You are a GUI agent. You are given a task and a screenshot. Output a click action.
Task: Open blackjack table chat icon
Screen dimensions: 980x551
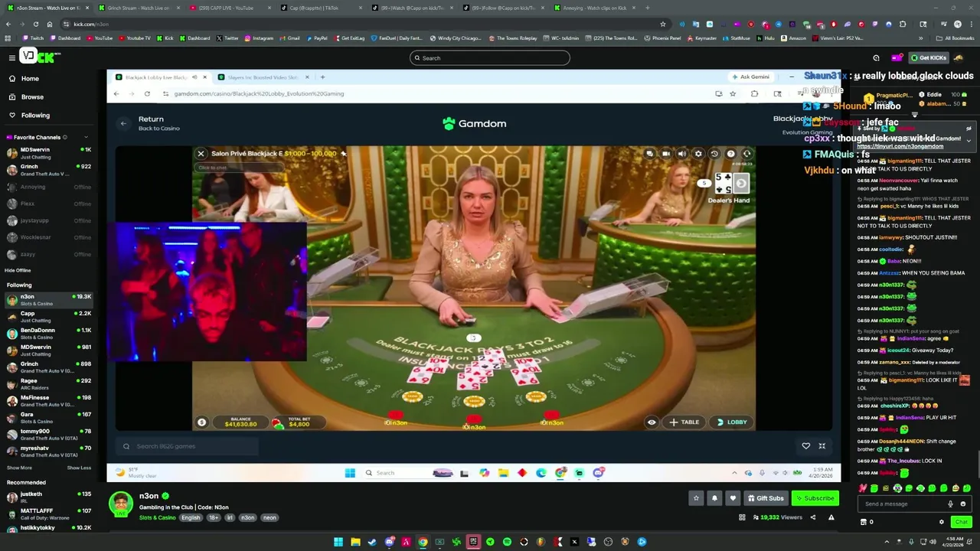(649, 154)
